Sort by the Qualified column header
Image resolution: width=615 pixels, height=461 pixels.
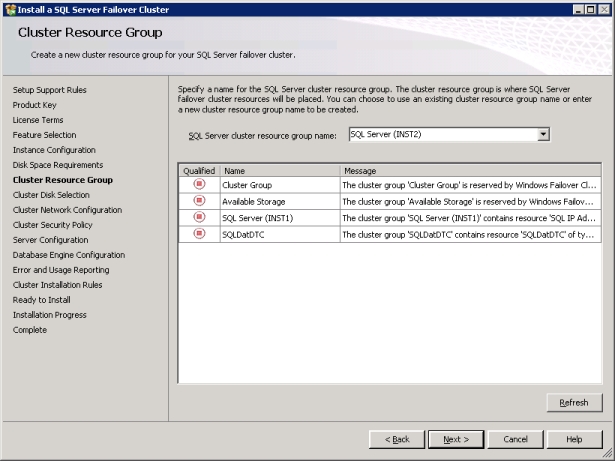click(199, 171)
